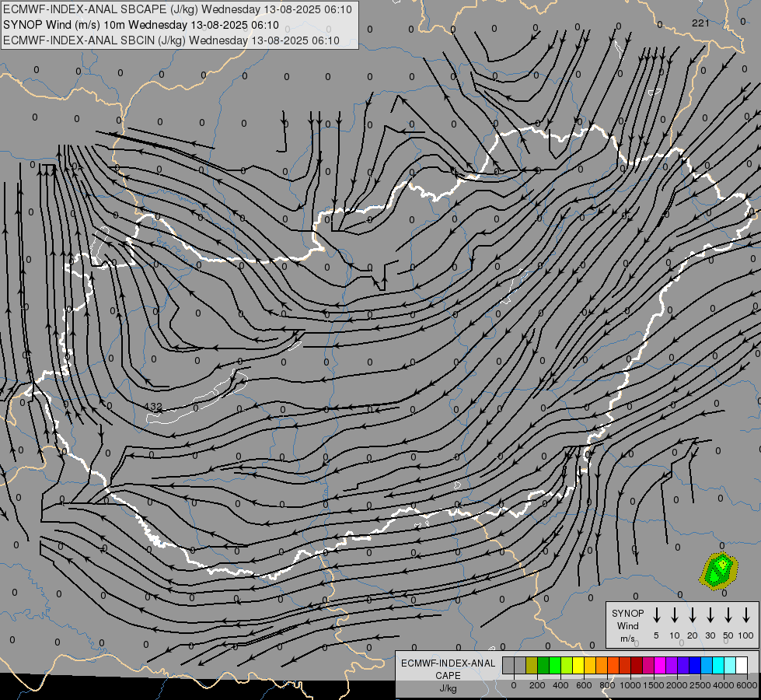761x700 pixels.
Task: Select the cyan CAPE legend swatch
Action: [x=718, y=665]
